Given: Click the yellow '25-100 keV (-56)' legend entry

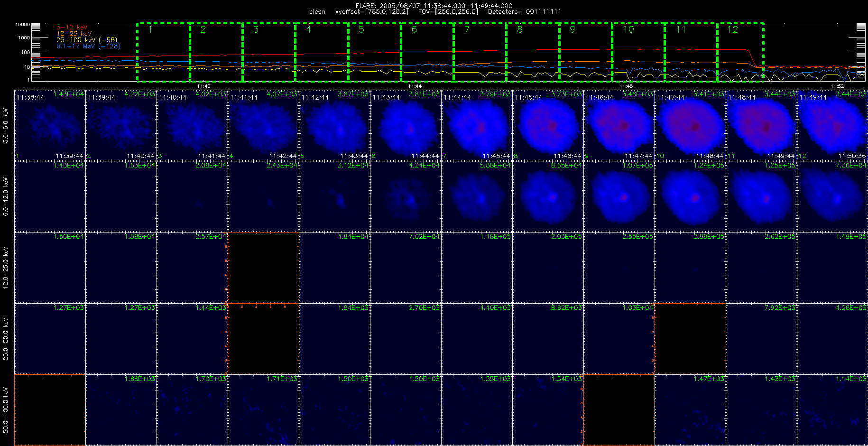Looking at the screenshot, I should coord(87,40).
